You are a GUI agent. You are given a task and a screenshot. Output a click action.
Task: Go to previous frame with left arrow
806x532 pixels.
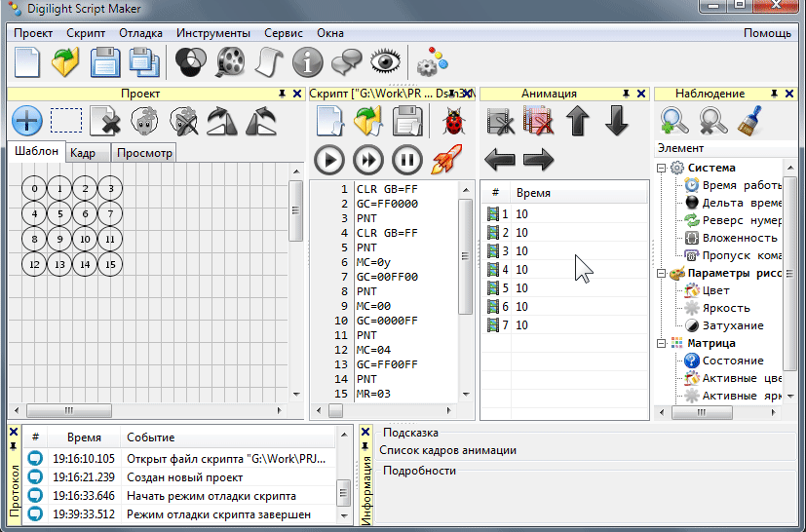pos(500,160)
